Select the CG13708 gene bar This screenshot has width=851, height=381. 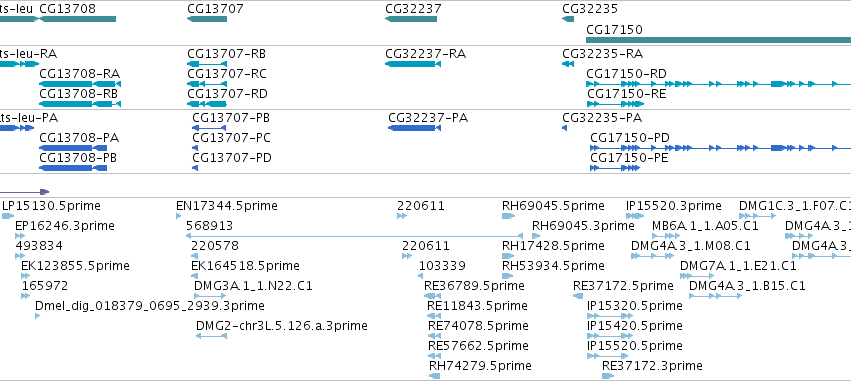[78, 19]
